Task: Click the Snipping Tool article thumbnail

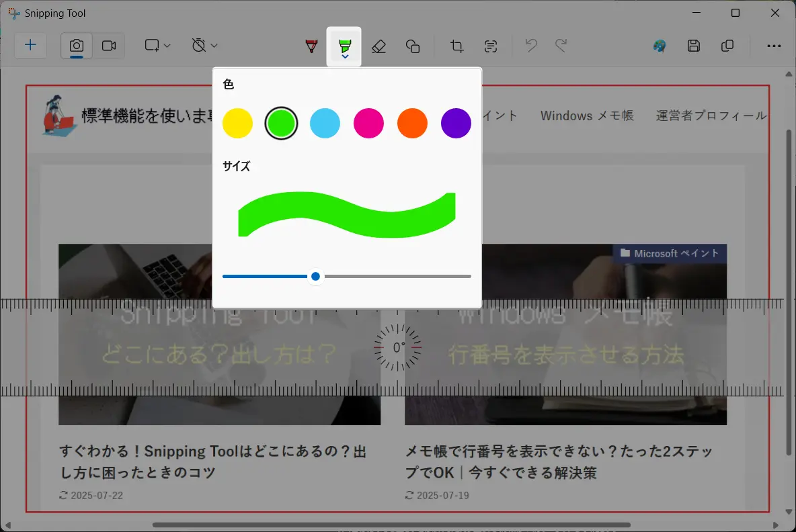Action: pos(219,335)
